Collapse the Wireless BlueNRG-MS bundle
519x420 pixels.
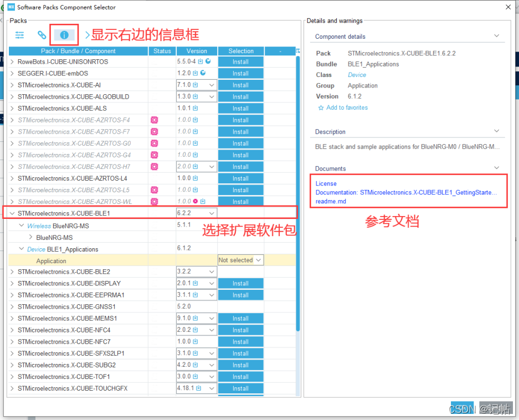22,225
